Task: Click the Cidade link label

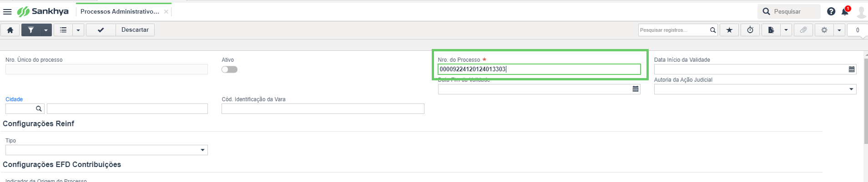Action: [x=14, y=99]
